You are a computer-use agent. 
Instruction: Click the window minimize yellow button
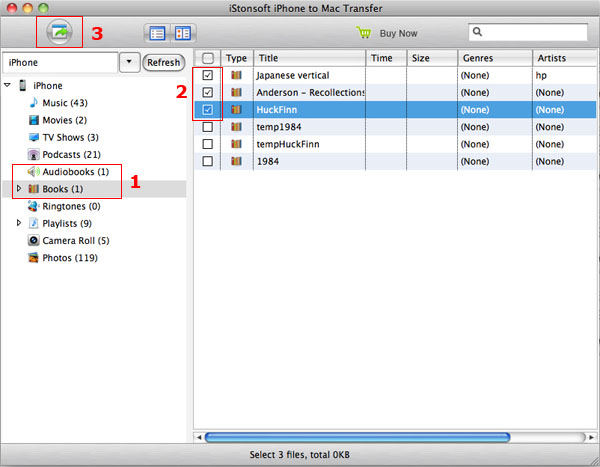[28, 8]
